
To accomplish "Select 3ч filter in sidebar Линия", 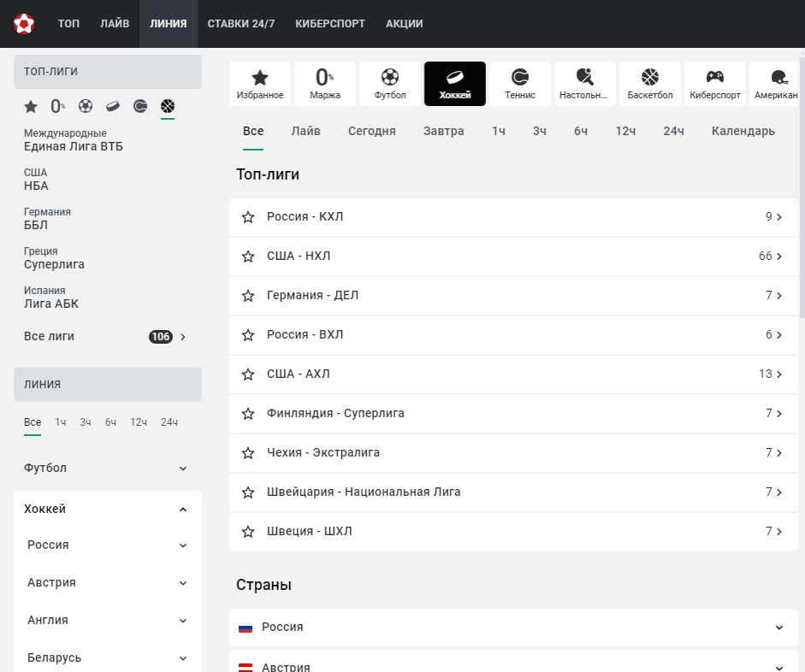I will coord(86,422).
